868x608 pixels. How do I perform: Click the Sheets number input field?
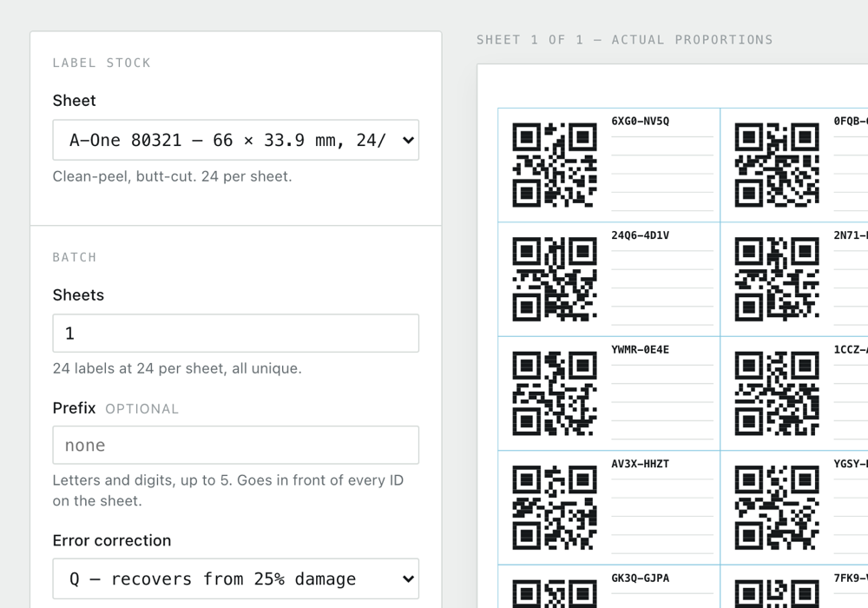[x=236, y=334]
